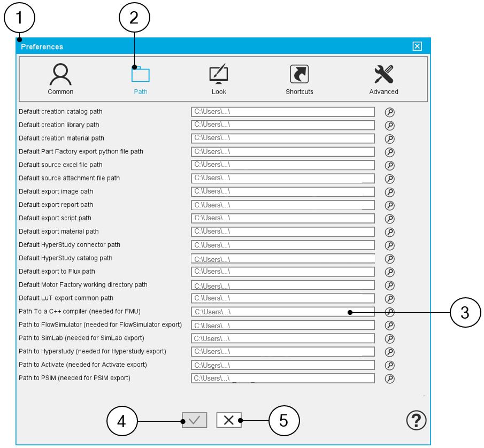The image size is (484, 448).
Task: Browse for Path to Hyperstudy
Action: point(390,352)
